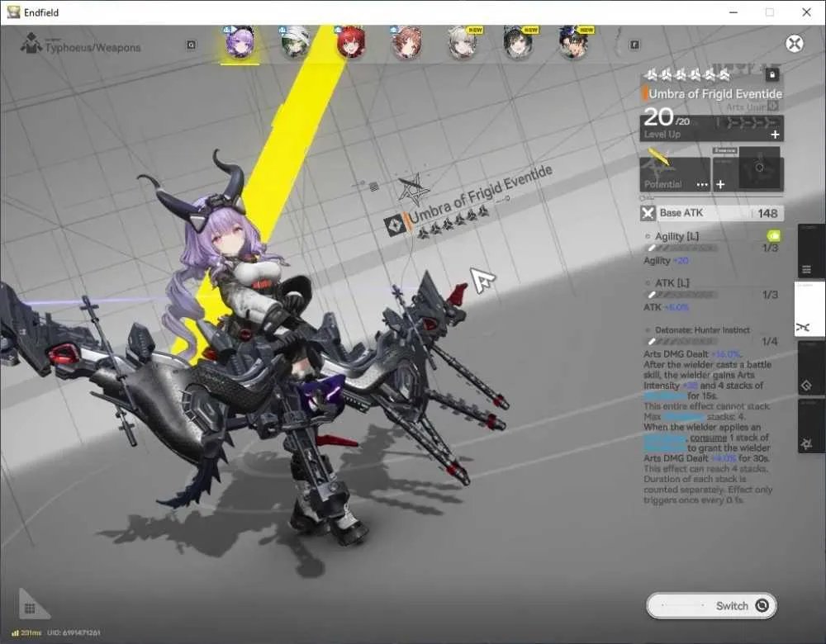Click the green badge beside Agility [L]
The image size is (826, 644).
774,235
